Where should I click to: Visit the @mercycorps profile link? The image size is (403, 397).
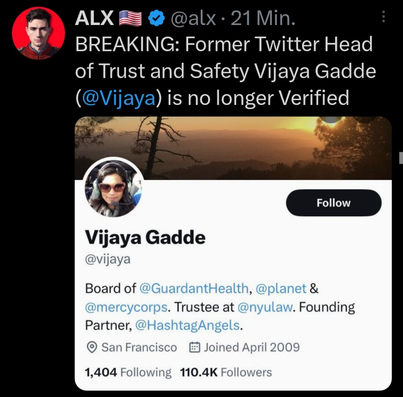(x=126, y=307)
